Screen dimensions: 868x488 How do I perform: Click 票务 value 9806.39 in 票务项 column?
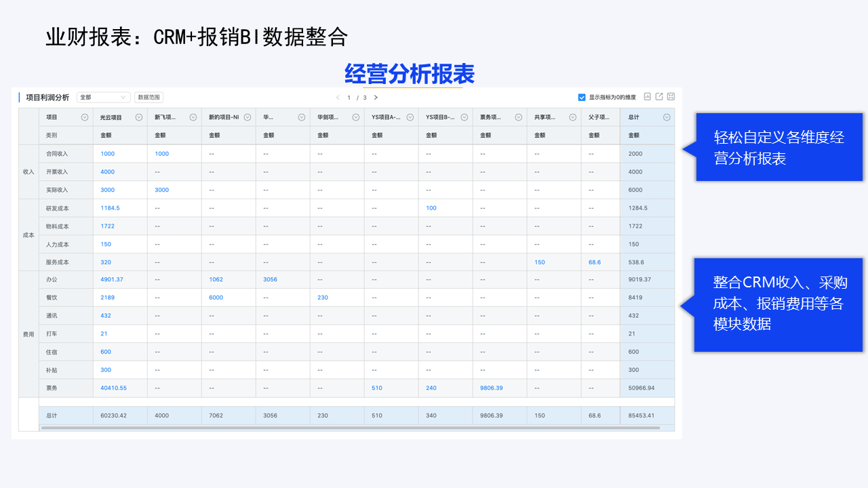click(492, 388)
